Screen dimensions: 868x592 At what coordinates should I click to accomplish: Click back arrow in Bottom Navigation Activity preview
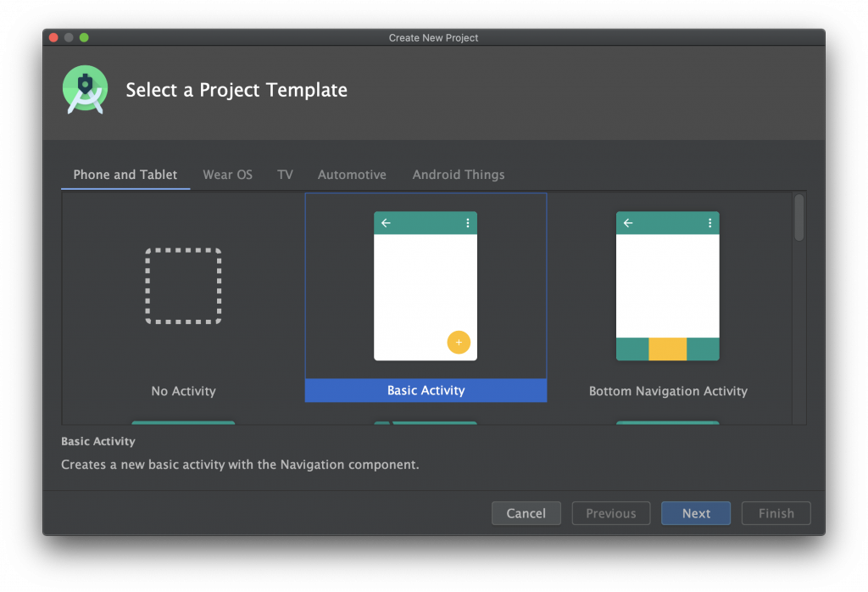click(628, 222)
